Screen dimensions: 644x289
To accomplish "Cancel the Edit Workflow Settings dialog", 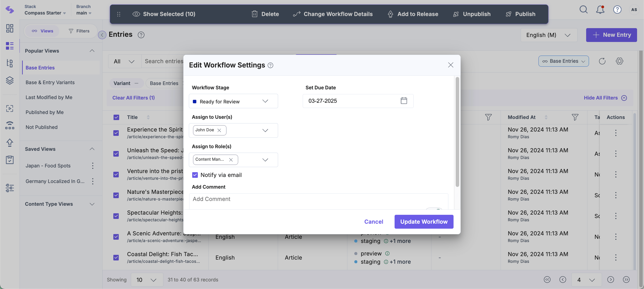I will point(373,222).
